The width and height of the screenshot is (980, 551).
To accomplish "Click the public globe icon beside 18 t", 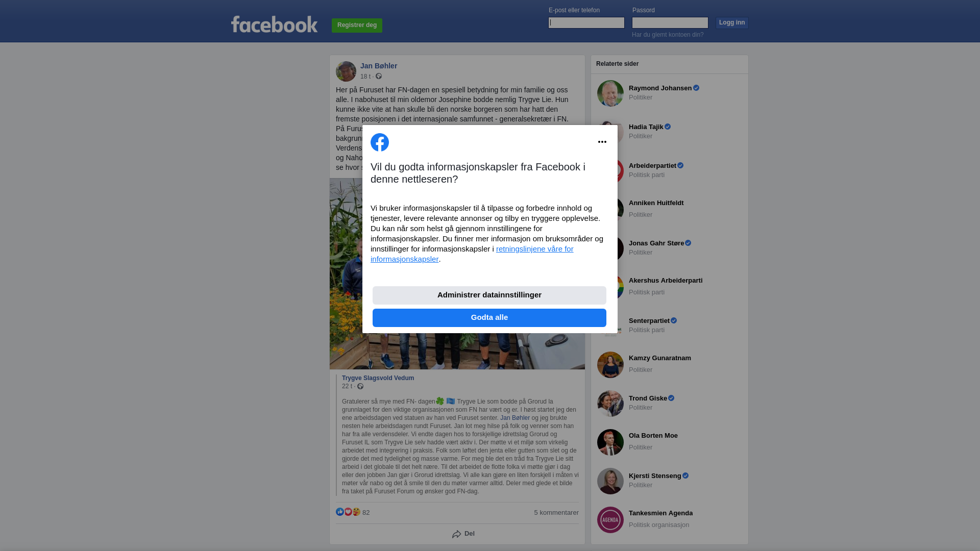I will point(379,76).
